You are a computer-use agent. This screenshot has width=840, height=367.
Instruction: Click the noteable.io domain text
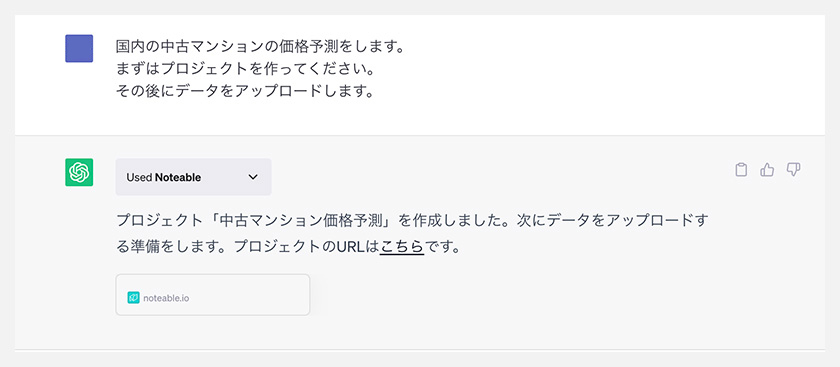(166, 298)
